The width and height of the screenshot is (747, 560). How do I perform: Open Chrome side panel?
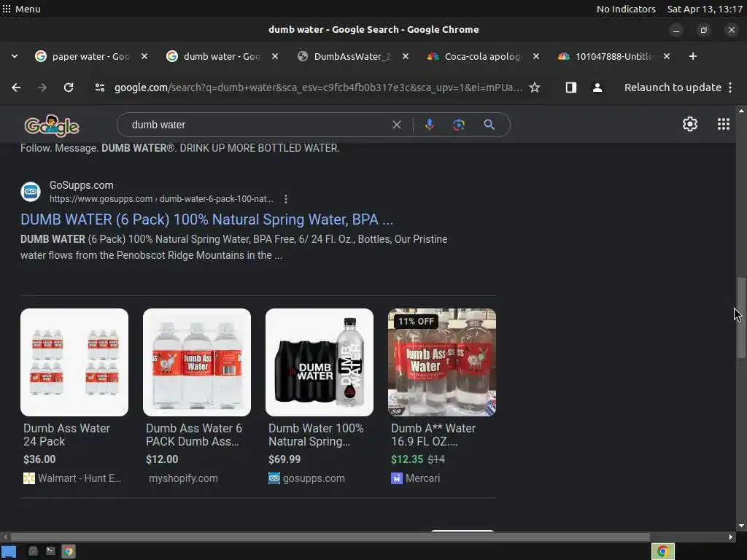pyautogui.click(x=570, y=87)
